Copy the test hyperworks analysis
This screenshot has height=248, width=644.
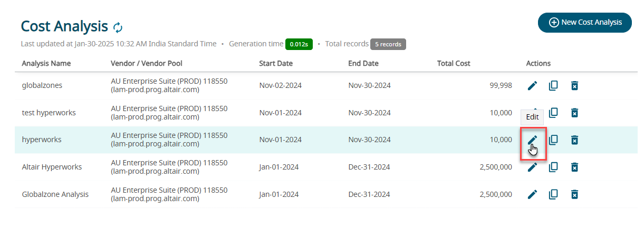[x=553, y=113]
